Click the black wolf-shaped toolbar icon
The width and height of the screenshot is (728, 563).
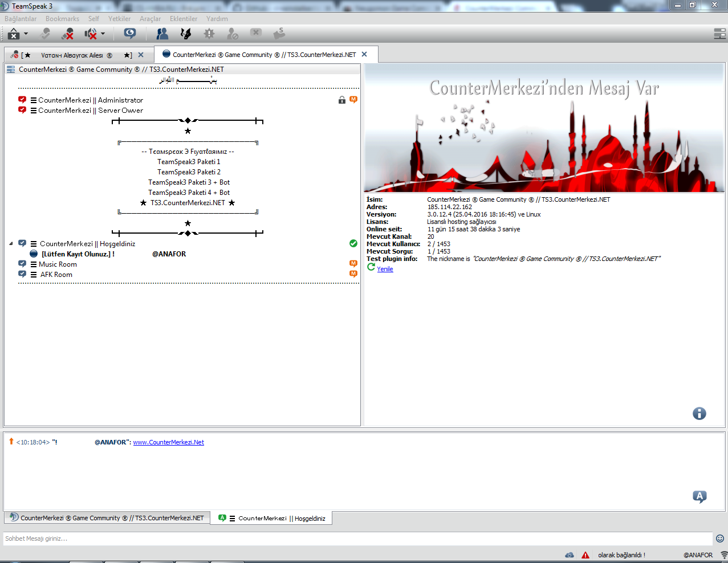pos(186,34)
